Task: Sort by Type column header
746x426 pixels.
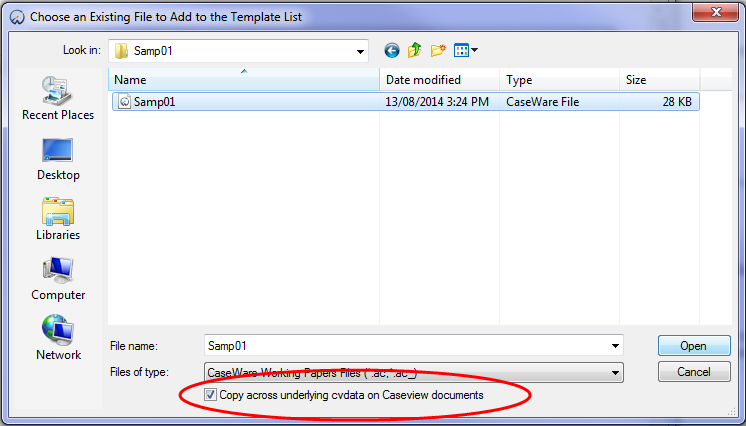Action: pyautogui.click(x=560, y=80)
